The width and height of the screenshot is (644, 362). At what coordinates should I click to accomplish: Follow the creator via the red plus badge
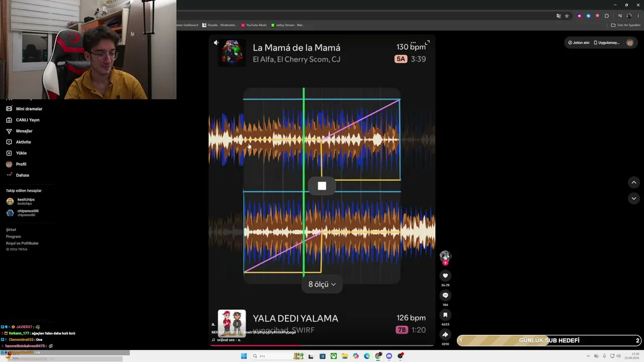445,262
